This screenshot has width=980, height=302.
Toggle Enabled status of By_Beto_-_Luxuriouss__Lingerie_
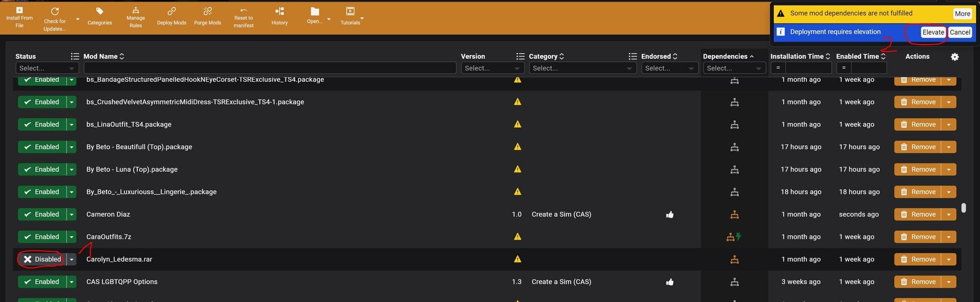point(42,192)
